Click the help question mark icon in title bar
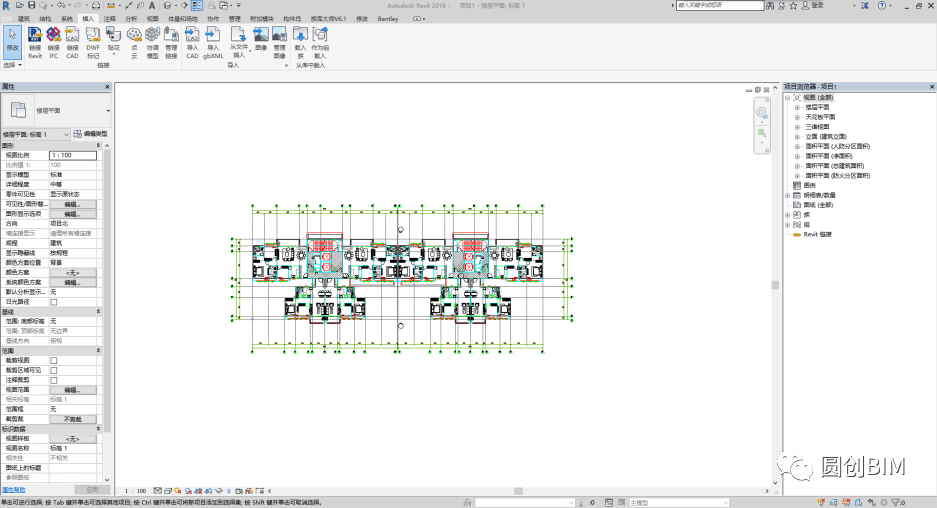This screenshot has width=937, height=508. [882, 5]
